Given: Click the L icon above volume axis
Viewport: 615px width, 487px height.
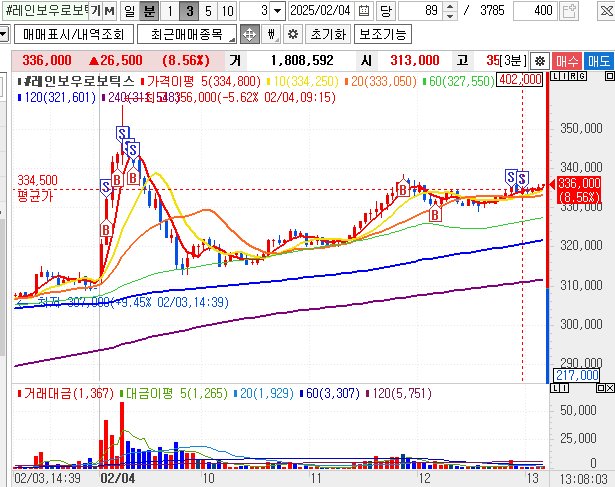Looking at the screenshot, I should pos(555,388).
